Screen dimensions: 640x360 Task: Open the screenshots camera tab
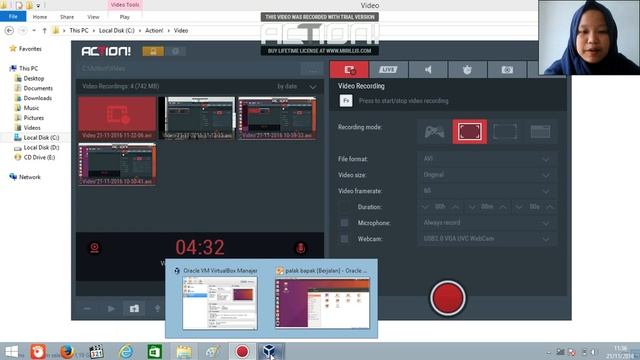(507, 70)
